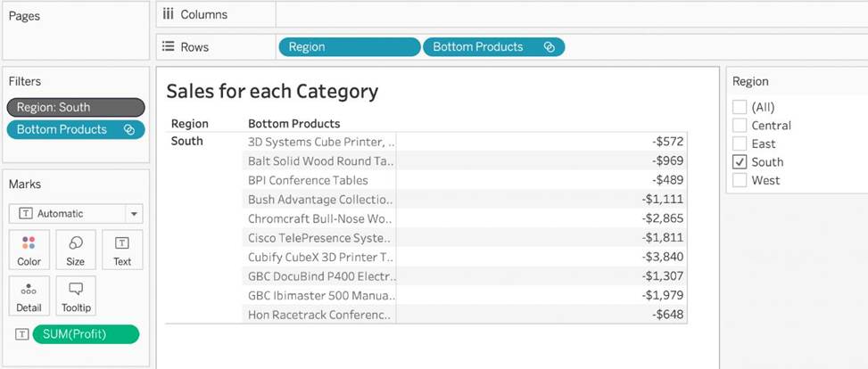The height and width of the screenshot is (369, 868).
Task: Click text icon beside SUM(Profit) pill
Action: point(21,334)
